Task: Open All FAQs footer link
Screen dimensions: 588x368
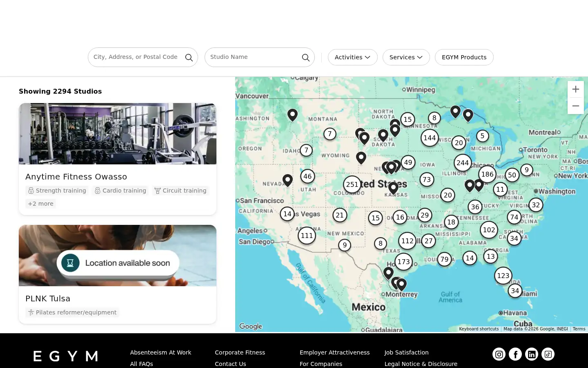Action: click(x=141, y=364)
